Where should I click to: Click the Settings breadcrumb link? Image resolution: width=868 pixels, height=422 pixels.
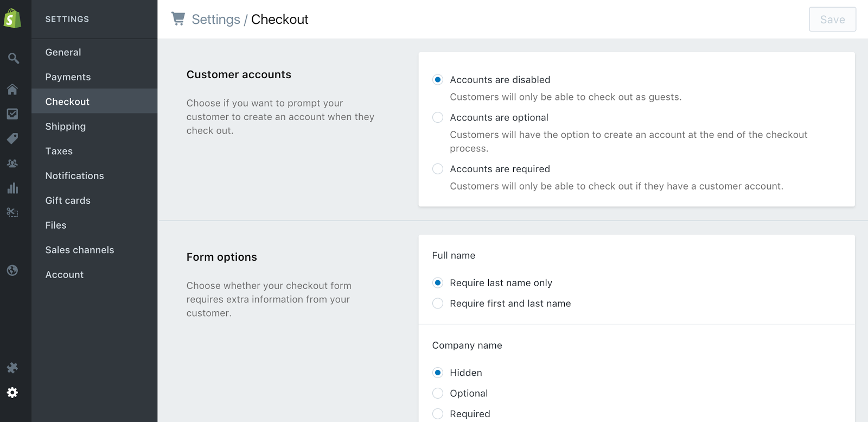216,20
